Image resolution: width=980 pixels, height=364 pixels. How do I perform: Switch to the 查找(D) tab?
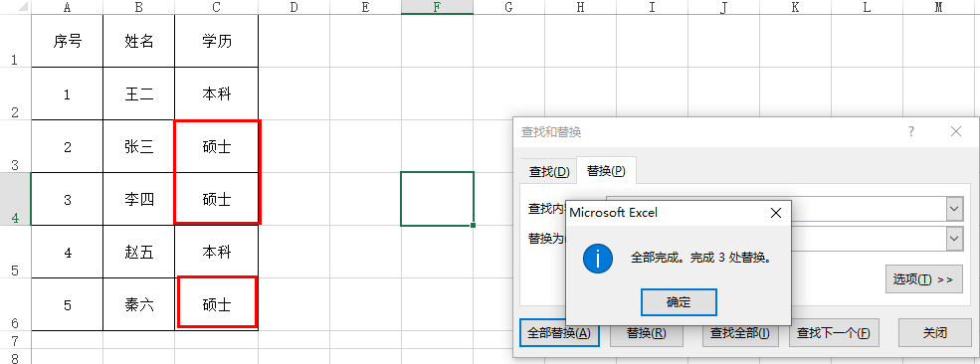tap(549, 172)
